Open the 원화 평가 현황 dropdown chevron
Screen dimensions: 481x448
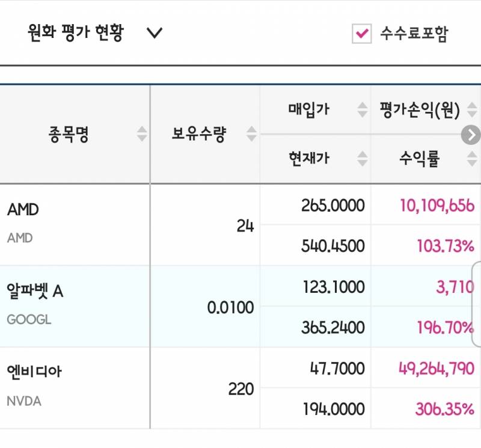[x=155, y=33]
